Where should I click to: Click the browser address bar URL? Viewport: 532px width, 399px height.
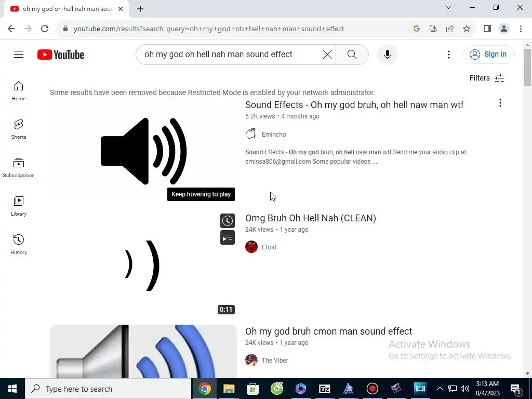coord(209,29)
